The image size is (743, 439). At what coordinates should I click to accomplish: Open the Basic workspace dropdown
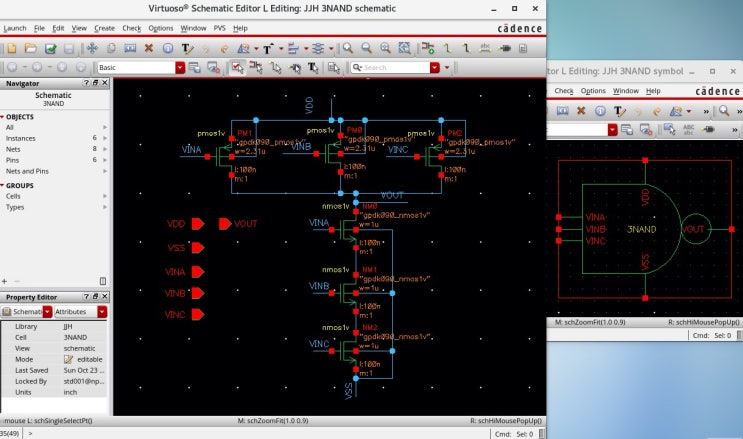pyautogui.click(x=180, y=67)
